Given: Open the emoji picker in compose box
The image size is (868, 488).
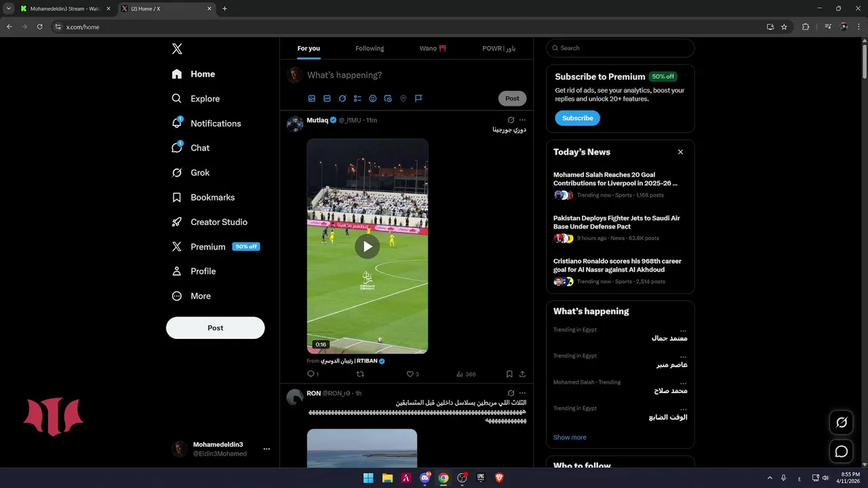Looking at the screenshot, I should tap(373, 98).
